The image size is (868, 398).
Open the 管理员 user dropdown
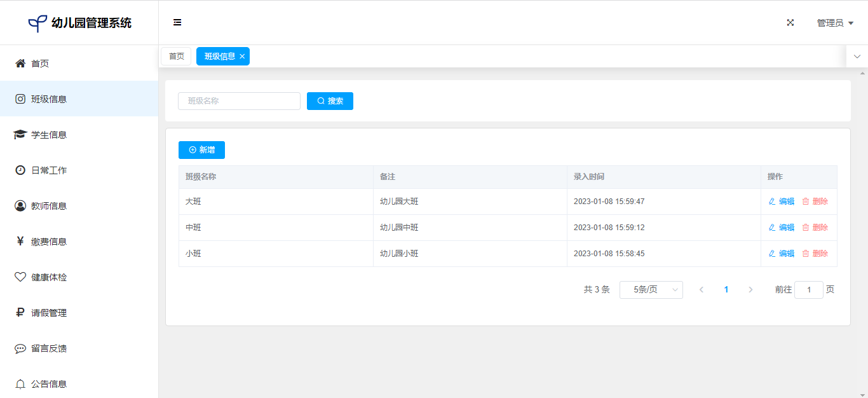[x=834, y=23]
